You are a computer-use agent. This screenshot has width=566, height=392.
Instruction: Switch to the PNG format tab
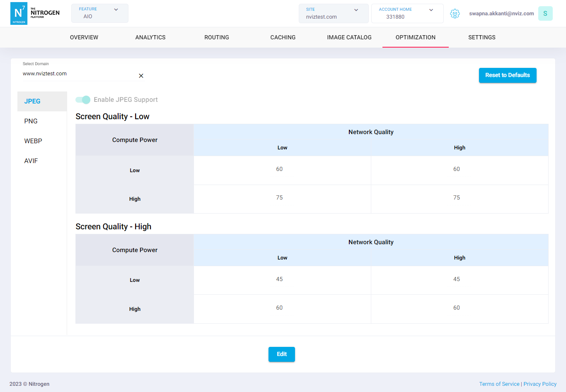31,121
